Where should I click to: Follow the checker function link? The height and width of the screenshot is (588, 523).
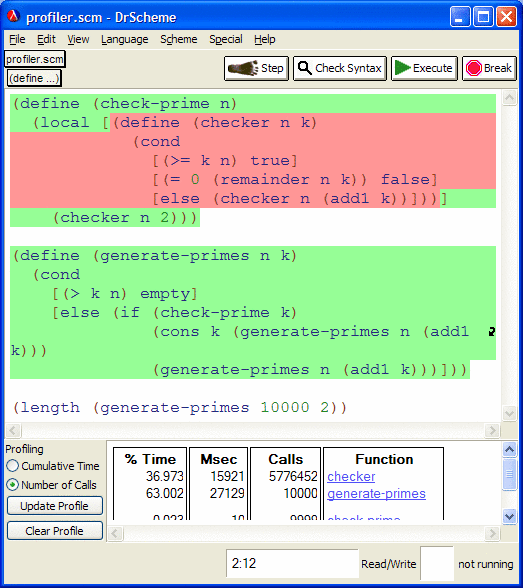click(351, 477)
